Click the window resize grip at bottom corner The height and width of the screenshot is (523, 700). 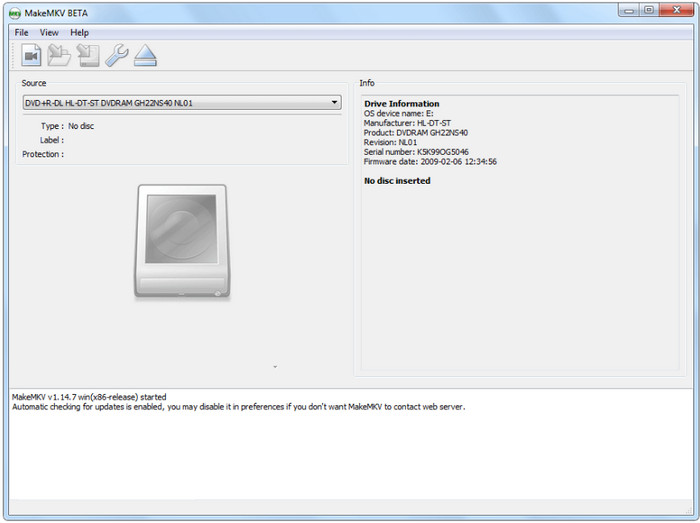(x=688, y=510)
